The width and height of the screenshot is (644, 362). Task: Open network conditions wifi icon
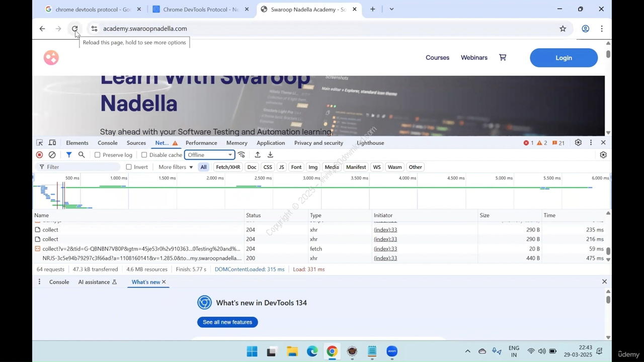[242, 155]
